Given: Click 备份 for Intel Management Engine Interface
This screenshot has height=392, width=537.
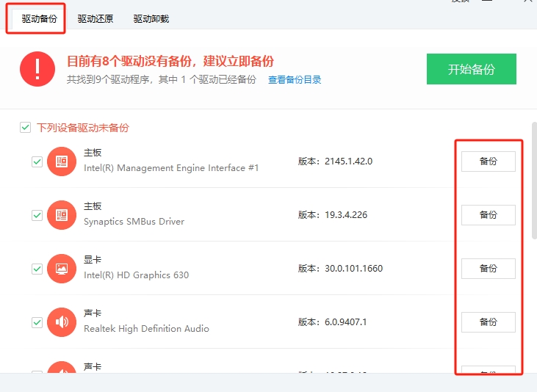Looking at the screenshot, I should click(489, 161).
